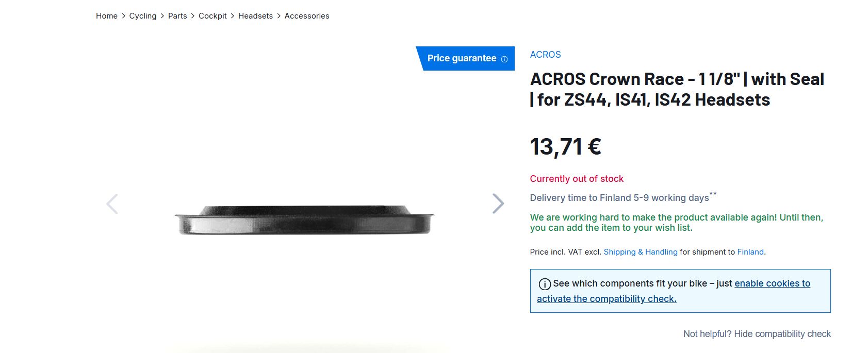Click the Price guarantee info icon
Image resolution: width=868 pixels, height=353 pixels.
504,59
